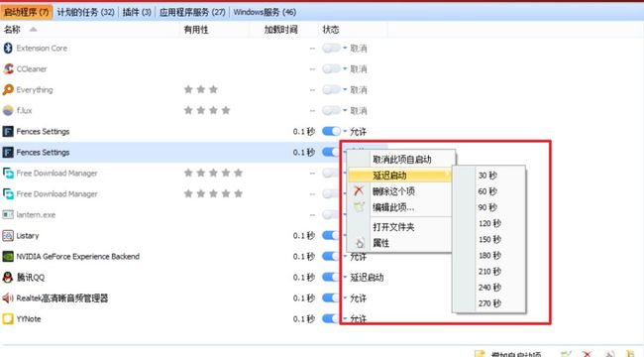Open the status dropdown arrow for f.lux
644x357 pixels.
pos(345,110)
